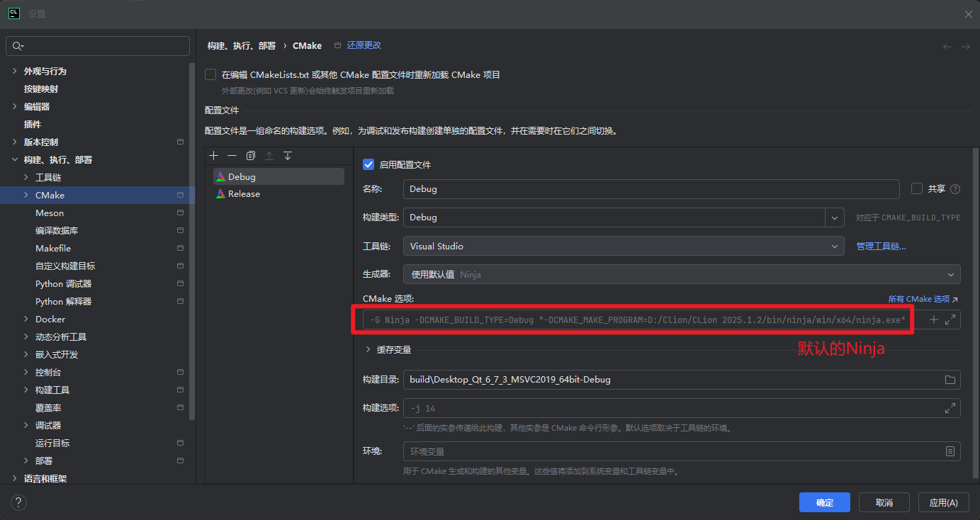Toggle the 共享 checkbox
This screenshot has width=980, height=520.
coord(917,188)
